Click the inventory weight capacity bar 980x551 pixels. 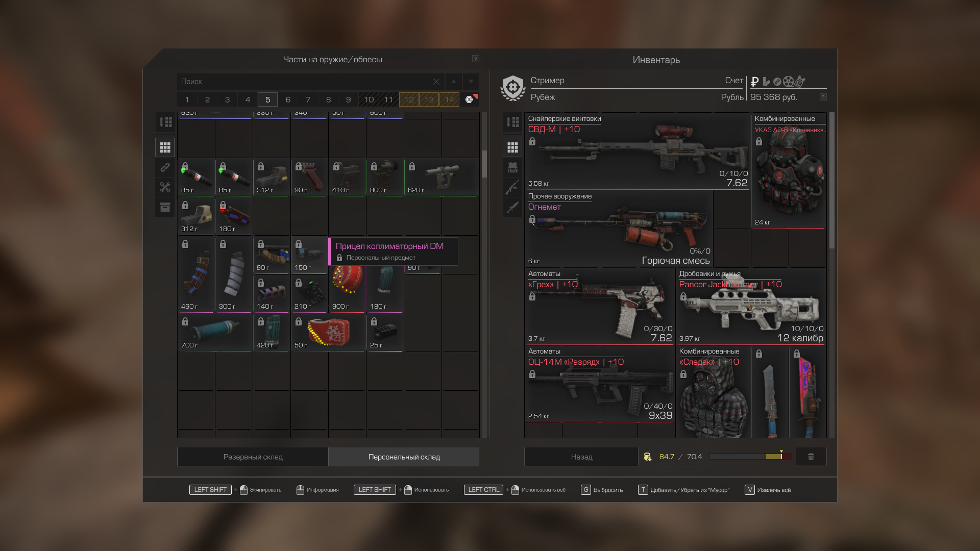click(749, 457)
